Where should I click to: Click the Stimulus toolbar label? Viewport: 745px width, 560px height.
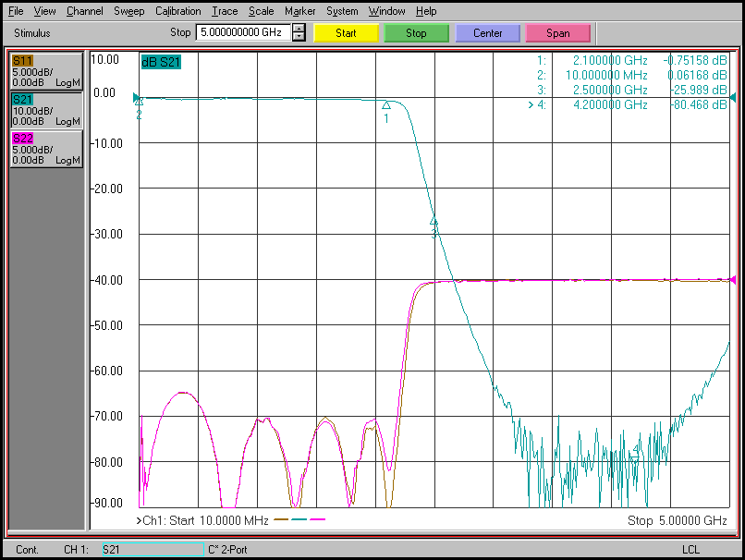[x=31, y=33]
